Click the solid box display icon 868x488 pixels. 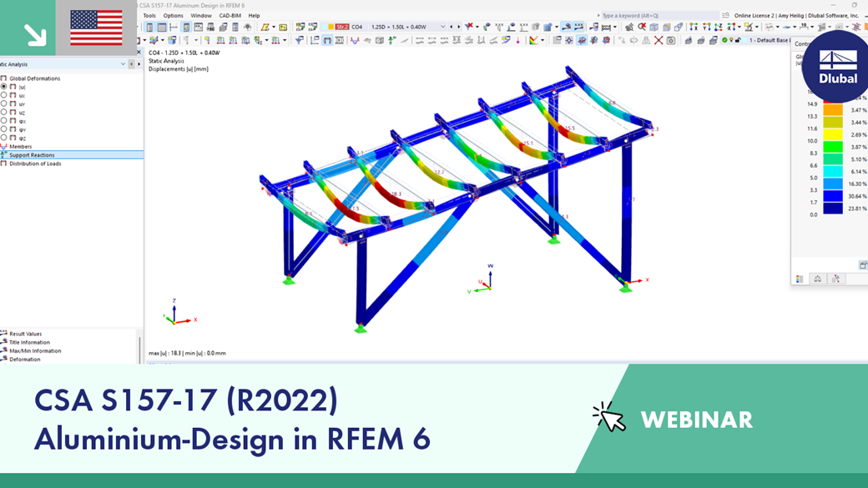[379, 40]
